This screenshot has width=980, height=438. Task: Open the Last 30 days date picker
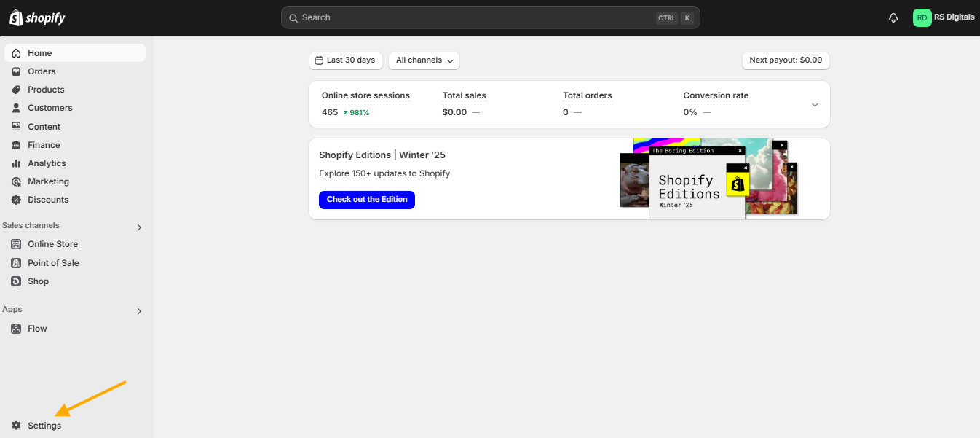(x=346, y=60)
